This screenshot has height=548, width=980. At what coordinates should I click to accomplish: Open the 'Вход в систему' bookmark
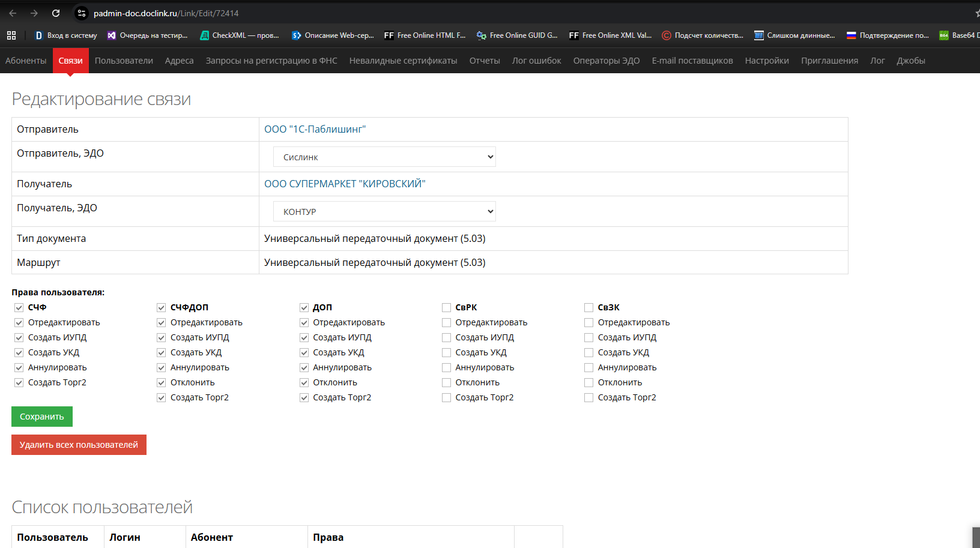(65, 35)
